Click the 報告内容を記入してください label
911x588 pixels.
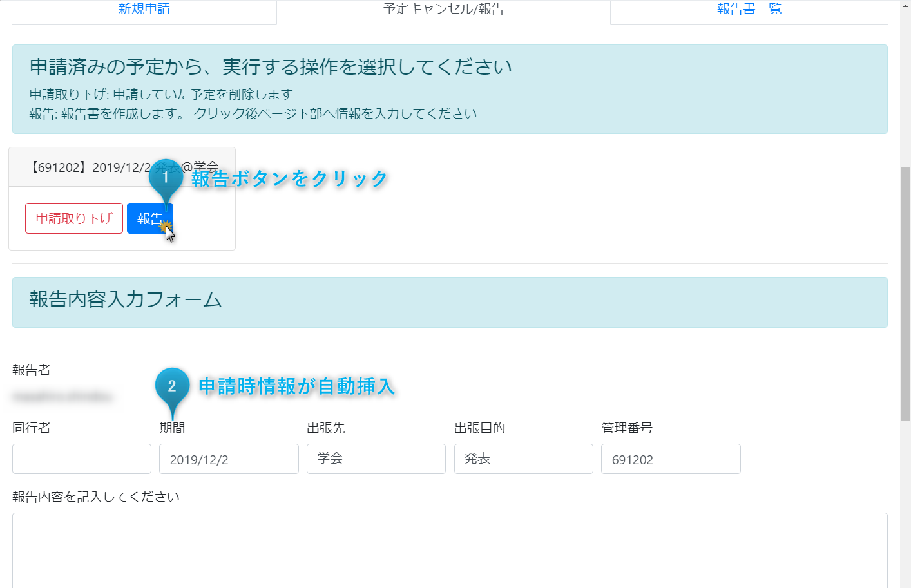pyautogui.click(x=96, y=497)
